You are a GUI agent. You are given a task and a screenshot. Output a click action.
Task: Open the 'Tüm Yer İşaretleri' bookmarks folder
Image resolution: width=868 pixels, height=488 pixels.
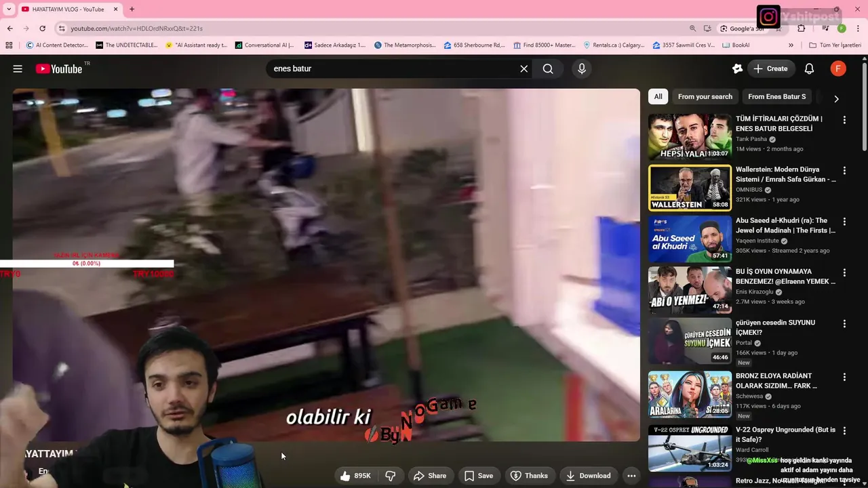point(835,45)
